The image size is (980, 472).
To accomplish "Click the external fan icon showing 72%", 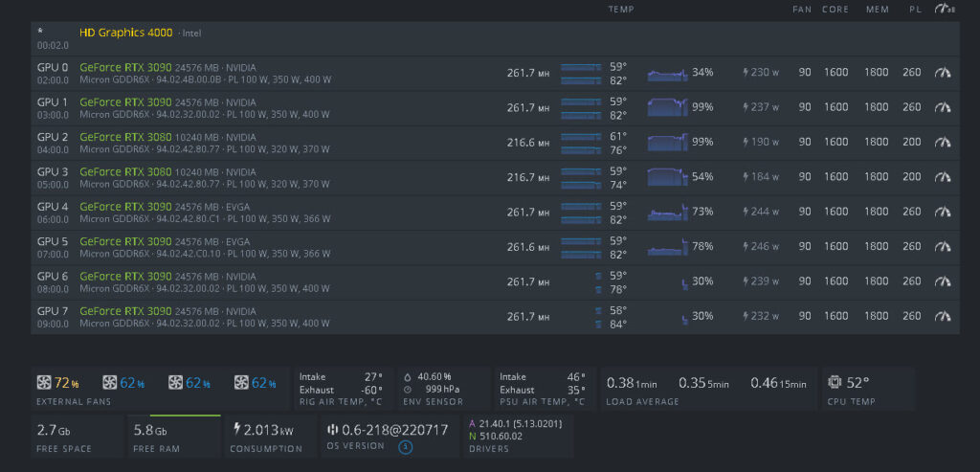I will 44,383.
